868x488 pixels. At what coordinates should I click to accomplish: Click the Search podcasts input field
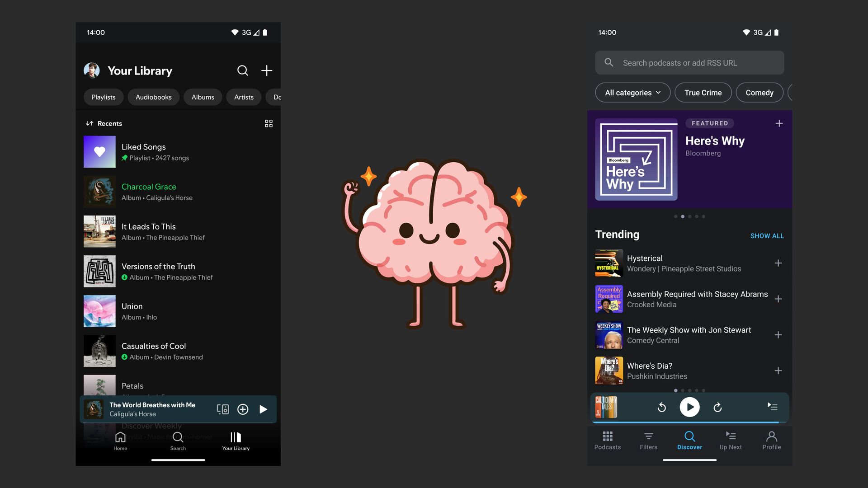coord(689,63)
